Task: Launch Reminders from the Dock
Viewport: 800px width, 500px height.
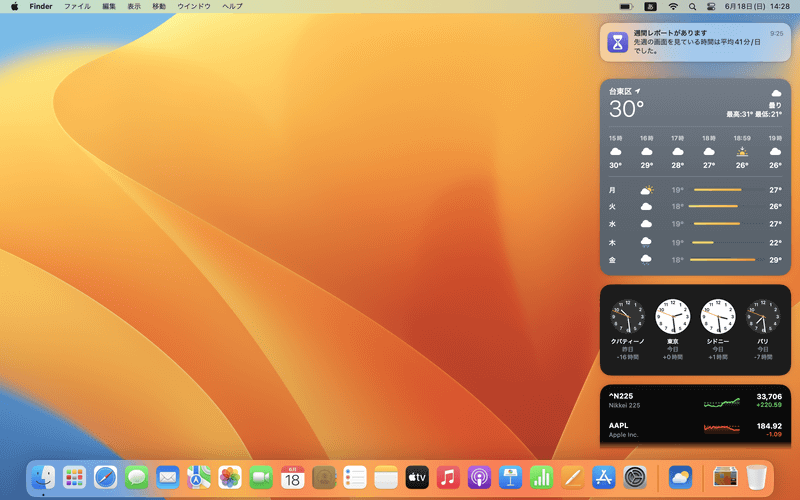Action: click(355, 478)
